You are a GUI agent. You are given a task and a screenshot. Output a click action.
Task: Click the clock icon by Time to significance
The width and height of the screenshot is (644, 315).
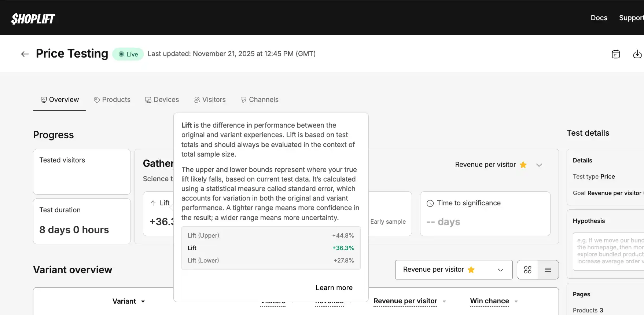[430, 204]
